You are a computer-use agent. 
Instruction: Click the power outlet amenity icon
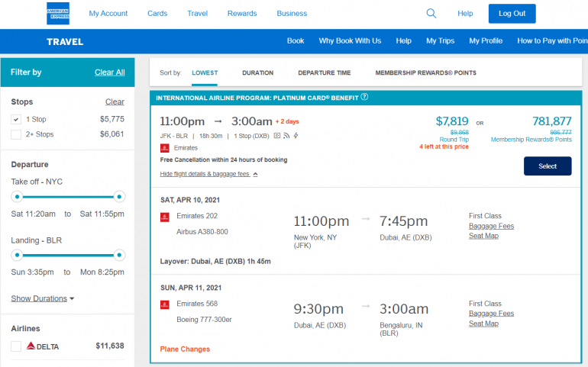[296, 136]
